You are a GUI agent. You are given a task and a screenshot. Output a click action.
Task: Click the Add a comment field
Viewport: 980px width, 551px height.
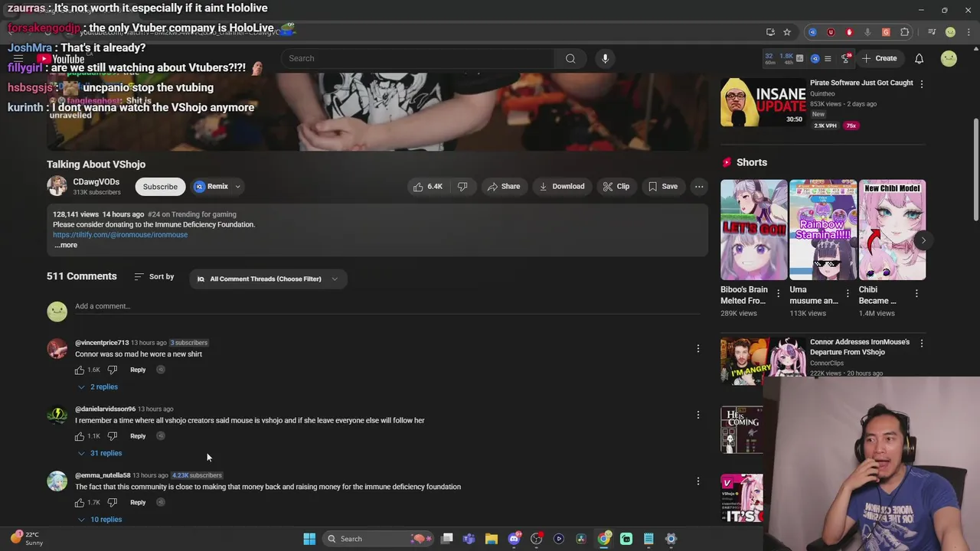coord(387,306)
